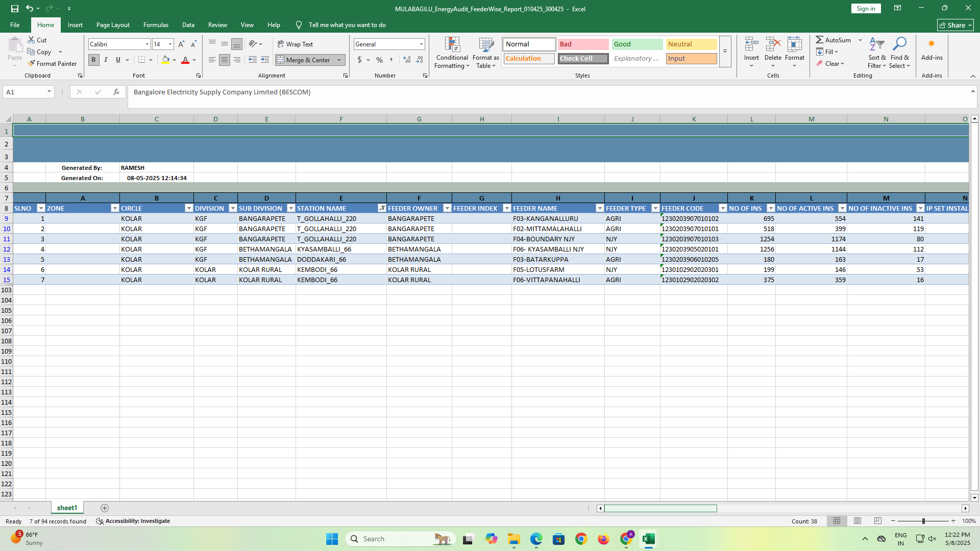Switch to the Insert tab
The height and width of the screenshot is (551, 980).
pyautogui.click(x=75, y=25)
